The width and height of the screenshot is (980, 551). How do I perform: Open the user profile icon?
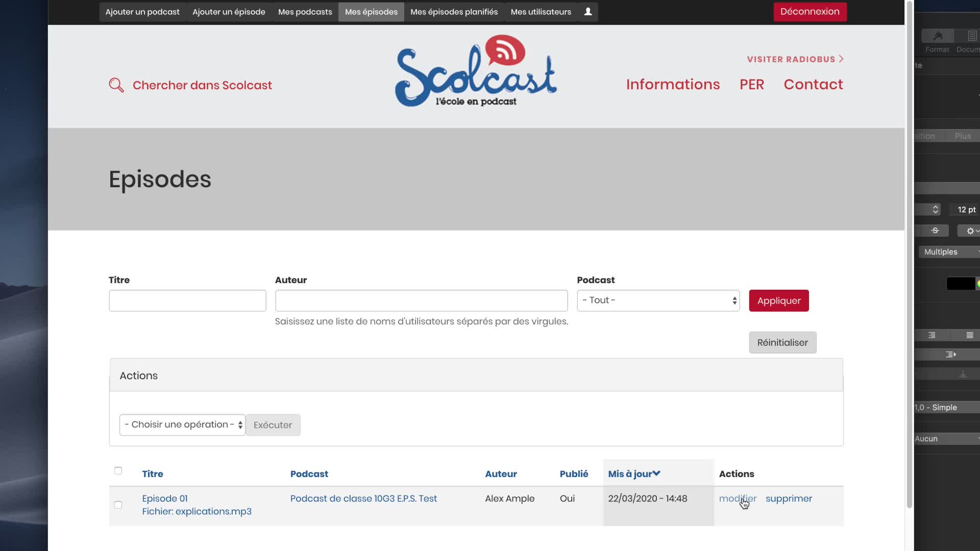pyautogui.click(x=588, y=12)
